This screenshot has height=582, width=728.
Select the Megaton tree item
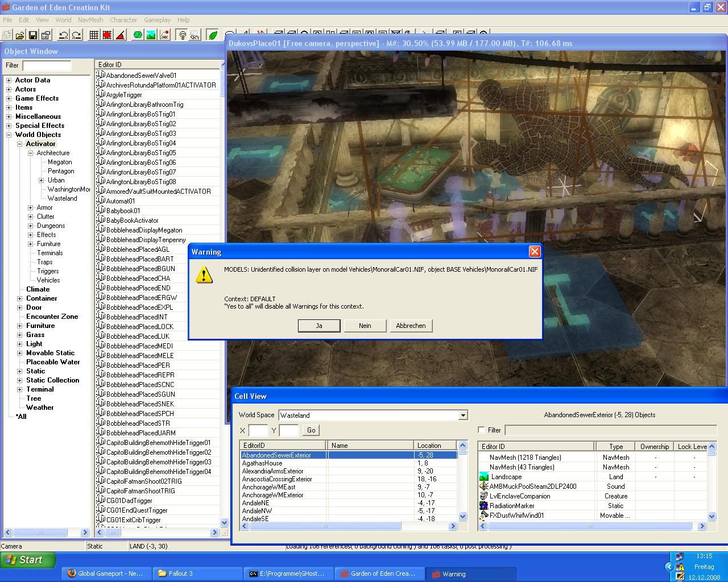coord(60,162)
